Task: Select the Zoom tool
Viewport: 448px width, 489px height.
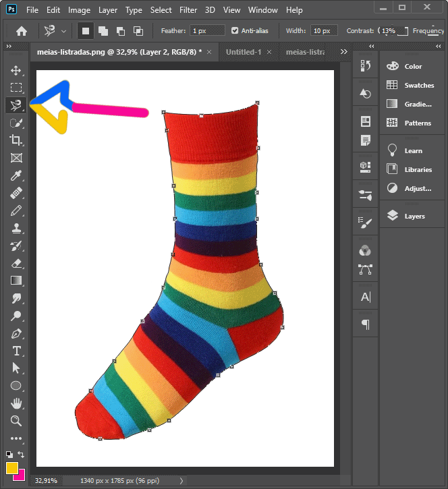Action: click(16, 421)
